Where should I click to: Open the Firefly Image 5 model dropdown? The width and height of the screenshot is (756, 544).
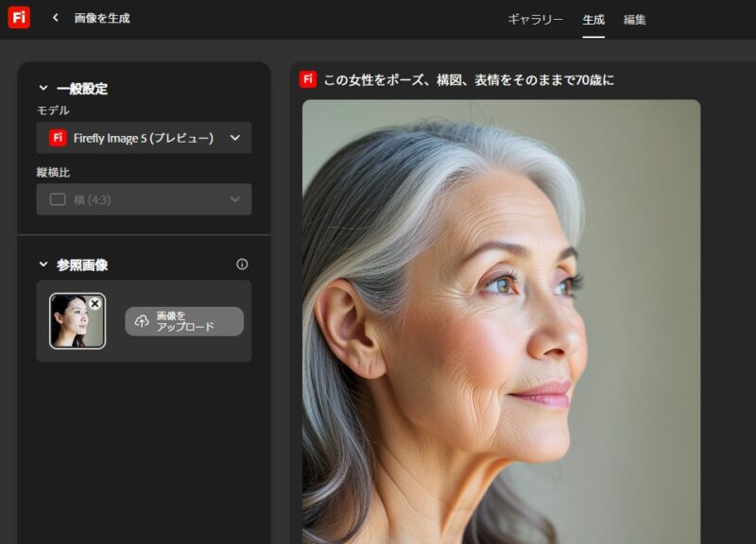pos(143,138)
